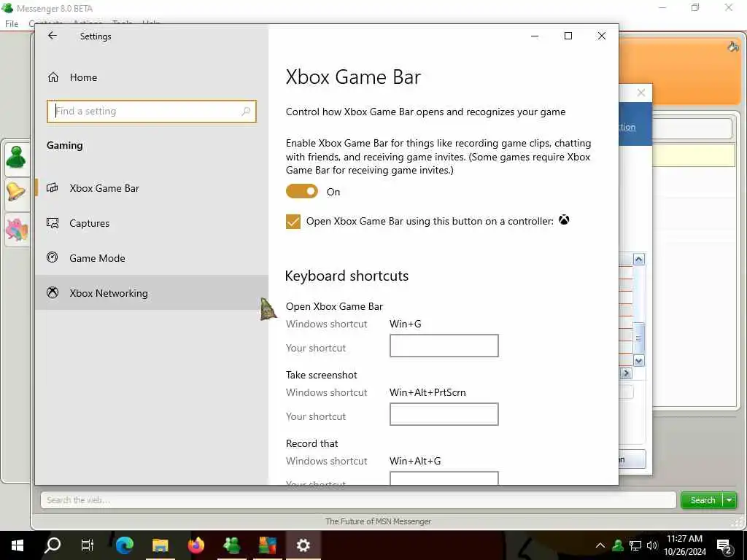Click the paint bucket icon in Messenger

(733, 46)
